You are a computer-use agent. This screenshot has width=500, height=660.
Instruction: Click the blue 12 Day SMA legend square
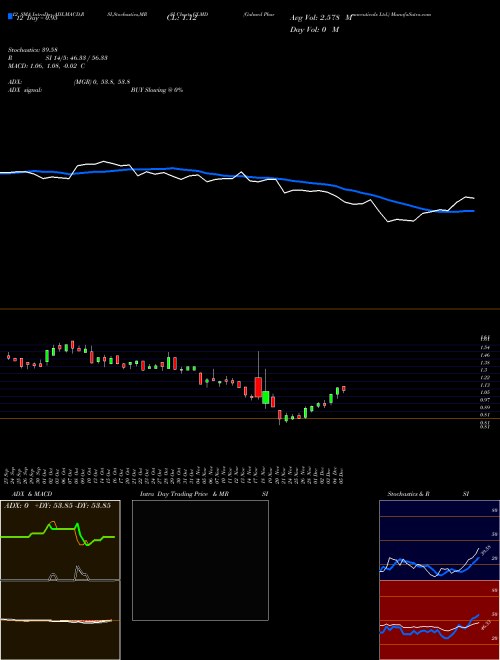(x=11, y=17)
